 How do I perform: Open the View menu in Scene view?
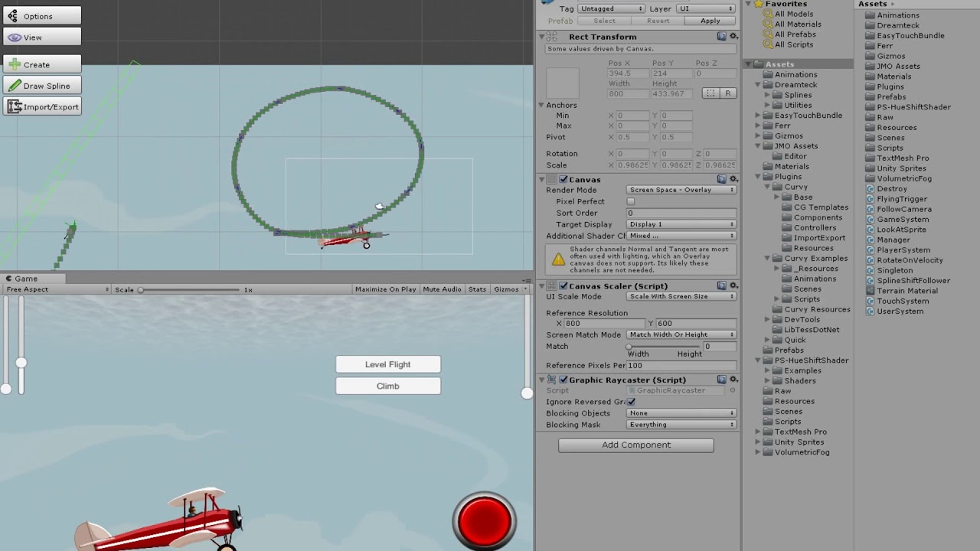click(42, 37)
